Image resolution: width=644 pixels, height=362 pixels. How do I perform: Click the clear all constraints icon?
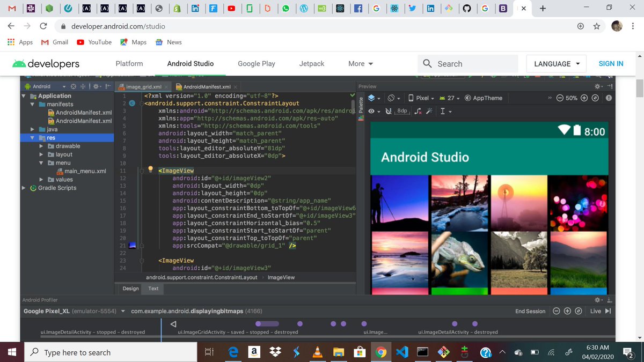click(418, 111)
